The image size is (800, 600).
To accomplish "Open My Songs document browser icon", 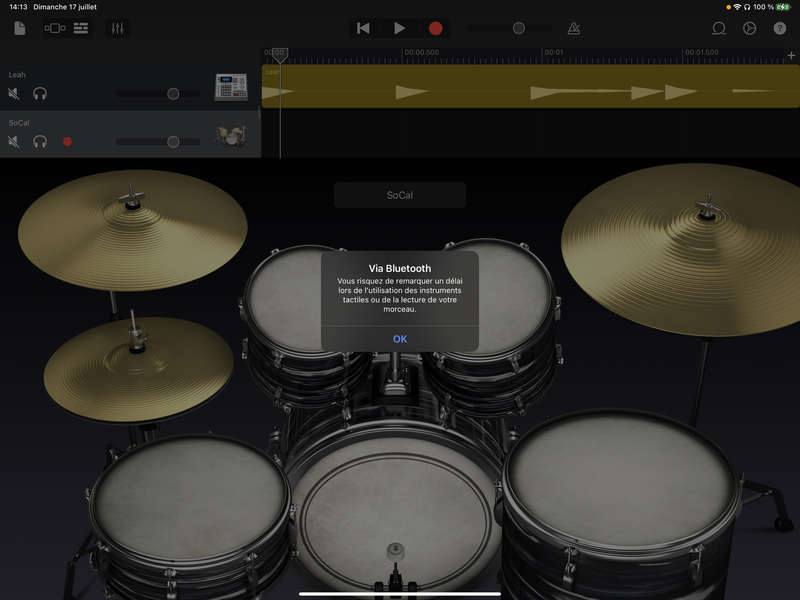I will [x=19, y=28].
